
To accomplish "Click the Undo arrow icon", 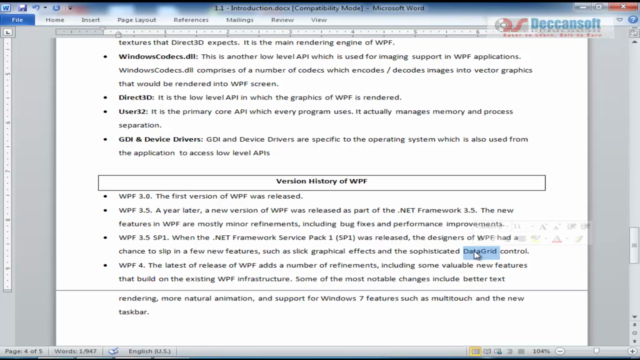I will (x=36, y=8).
